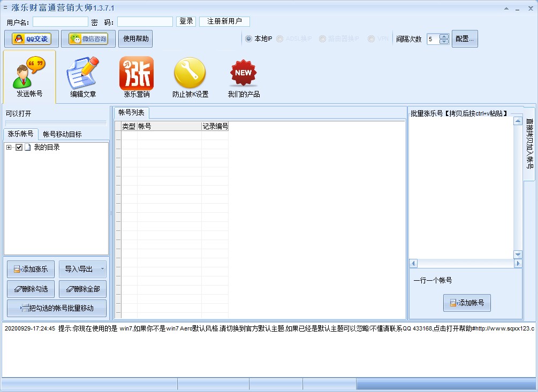Click the 用户名 username input field
The image size is (538, 392).
60,22
